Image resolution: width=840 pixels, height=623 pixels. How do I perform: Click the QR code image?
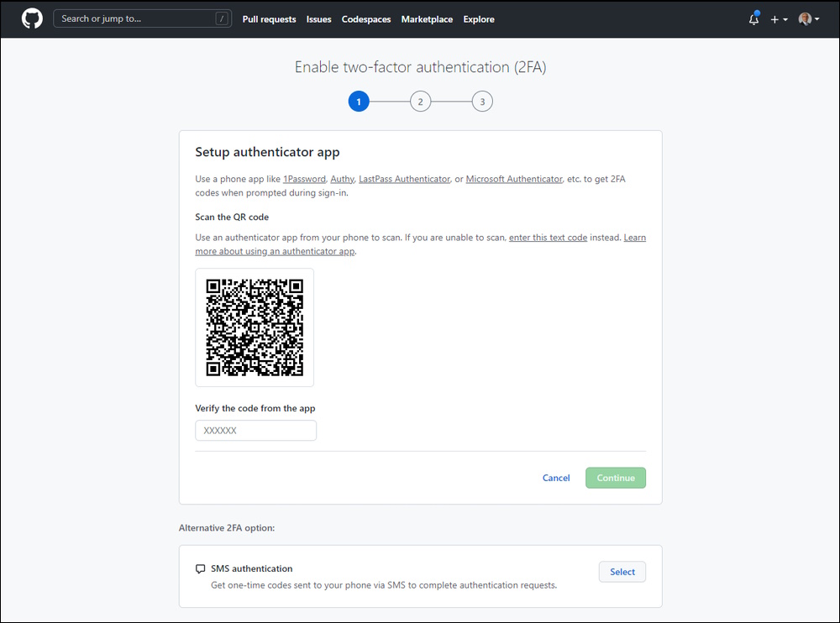[255, 327]
